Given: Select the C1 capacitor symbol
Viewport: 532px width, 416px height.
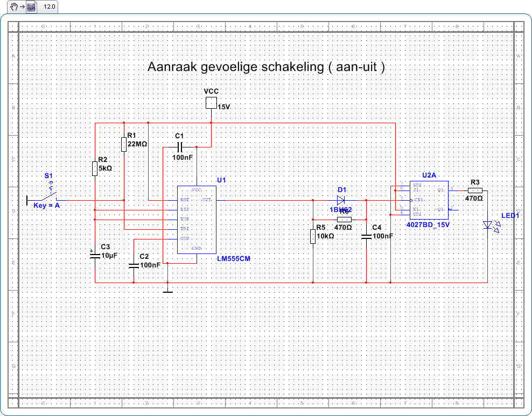Looking at the screenshot, I should pyautogui.click(x=180, y=147).
